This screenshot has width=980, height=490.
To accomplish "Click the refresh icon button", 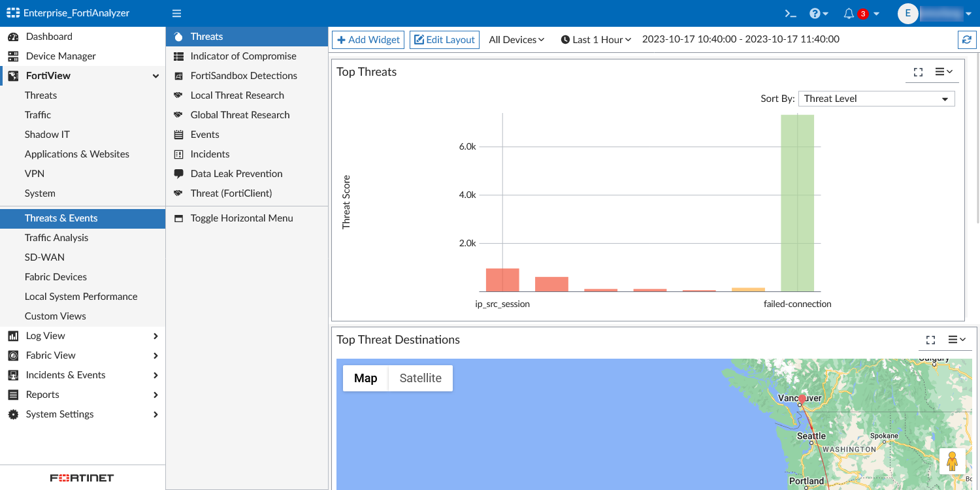I will pyautogui.click(x=967, y=40).
